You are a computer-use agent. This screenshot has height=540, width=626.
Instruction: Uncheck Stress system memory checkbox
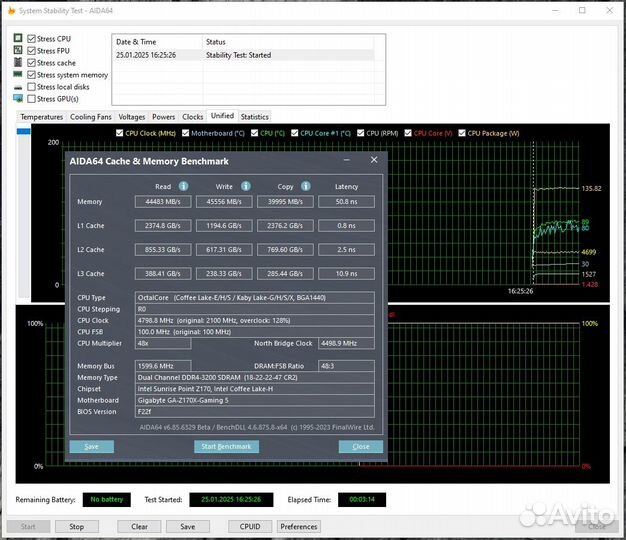tap(32, 75)
